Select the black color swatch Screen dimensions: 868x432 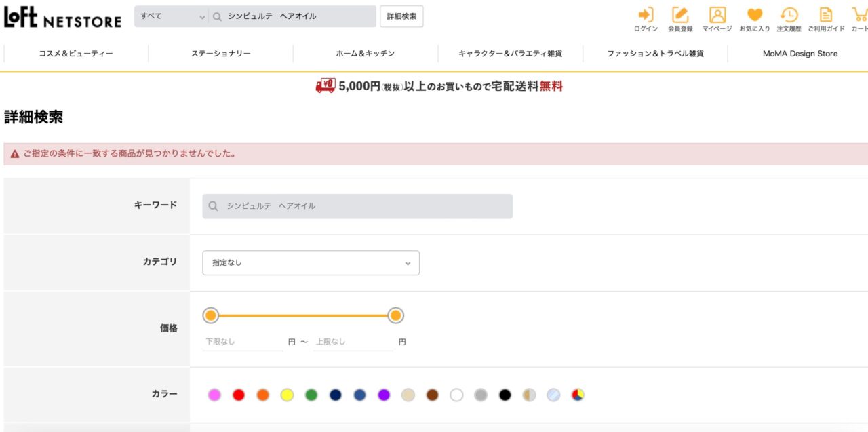[505, 395]
